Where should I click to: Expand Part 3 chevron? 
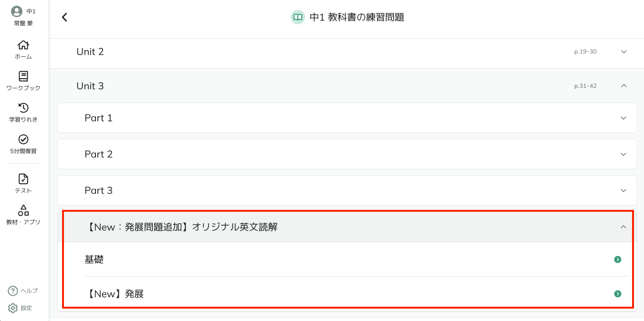coord(623,190)
